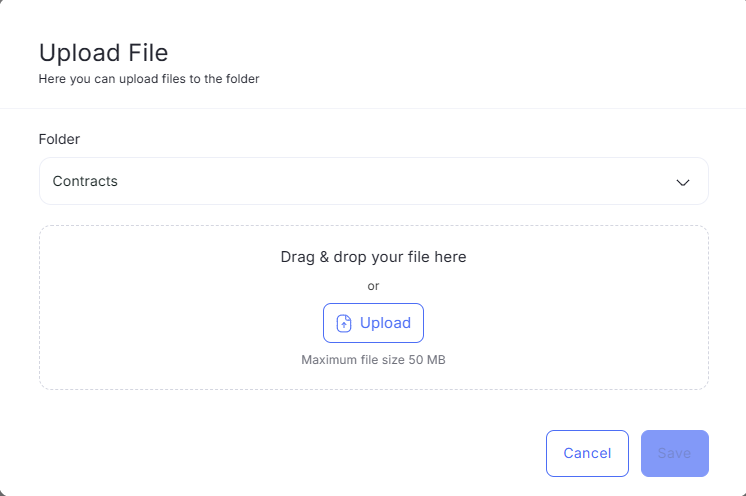
Task: Click the horizontal divider below the header
Action: [x=373, y=108]
